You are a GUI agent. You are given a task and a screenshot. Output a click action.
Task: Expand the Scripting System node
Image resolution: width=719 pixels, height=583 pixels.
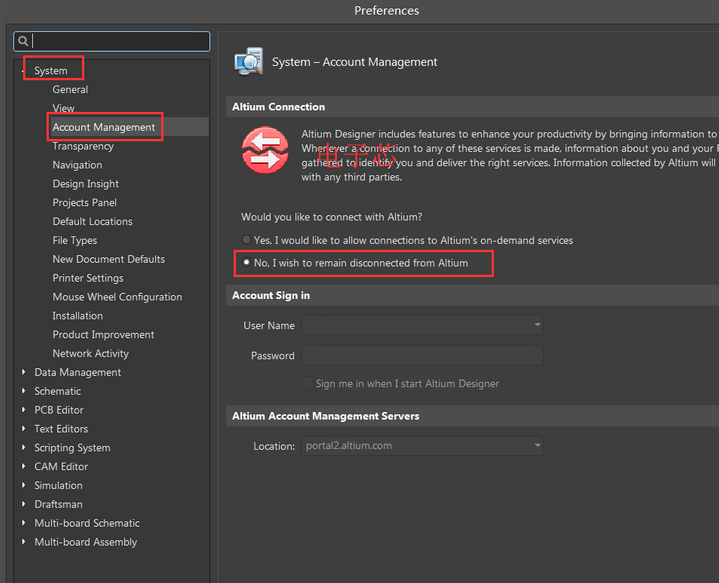pyautogui.click(x=23, y=447)
